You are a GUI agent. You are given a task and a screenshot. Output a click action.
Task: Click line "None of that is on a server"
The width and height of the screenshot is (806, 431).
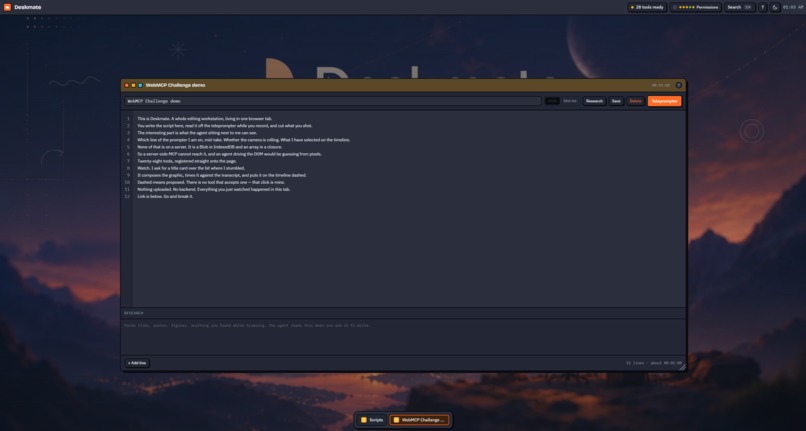pyautogui.click(x=210, y=147)
